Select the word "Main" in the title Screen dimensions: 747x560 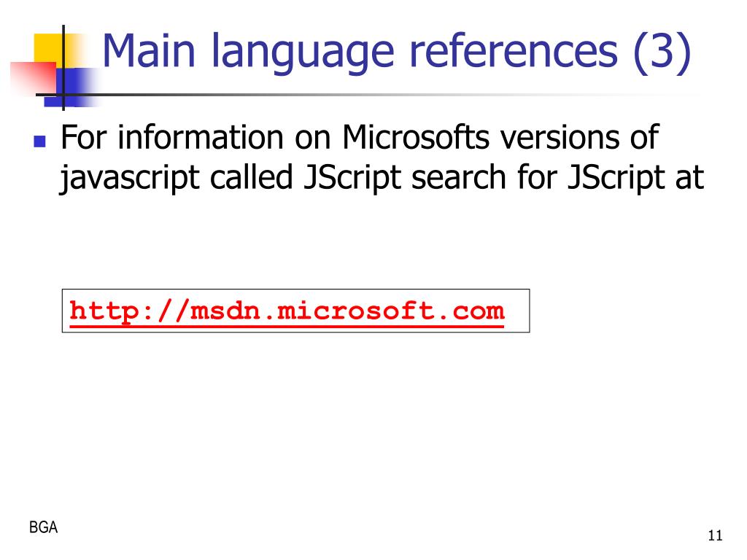149,50
